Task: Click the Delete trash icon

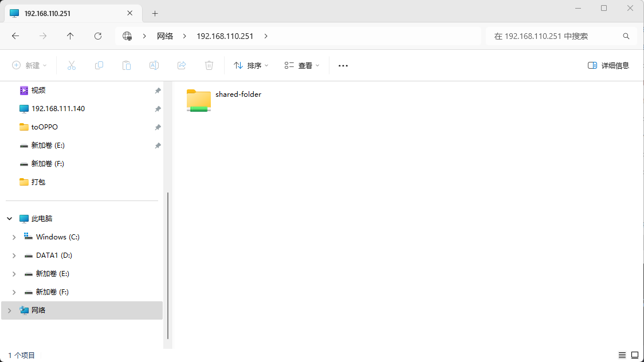Action: 209,65
